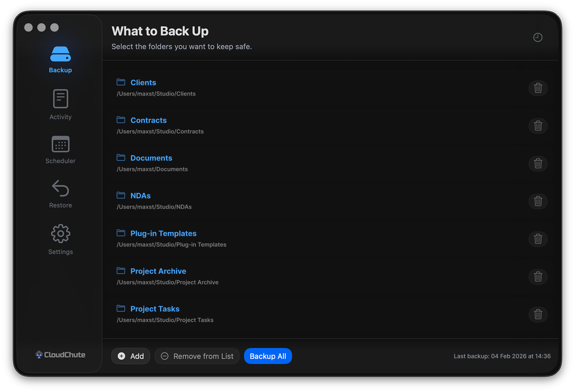Remove Project Archive with trash icon
The height and width of the screenshot is (392, 575).
(x=538, y=277)
